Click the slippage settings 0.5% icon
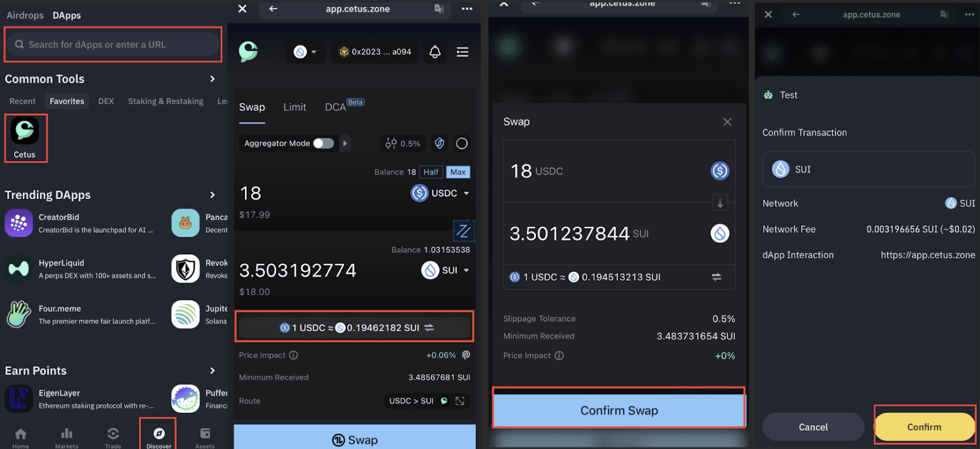The width and height of the screenshot is (980, 449). 402,143
